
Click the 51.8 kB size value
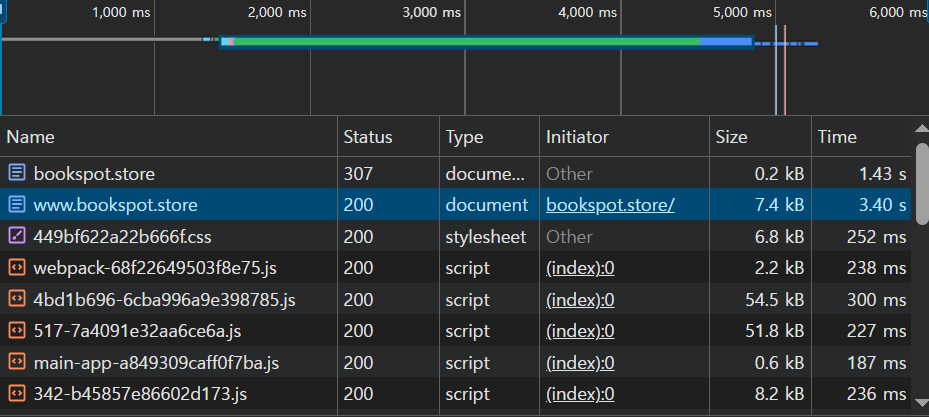click(775, 331)
